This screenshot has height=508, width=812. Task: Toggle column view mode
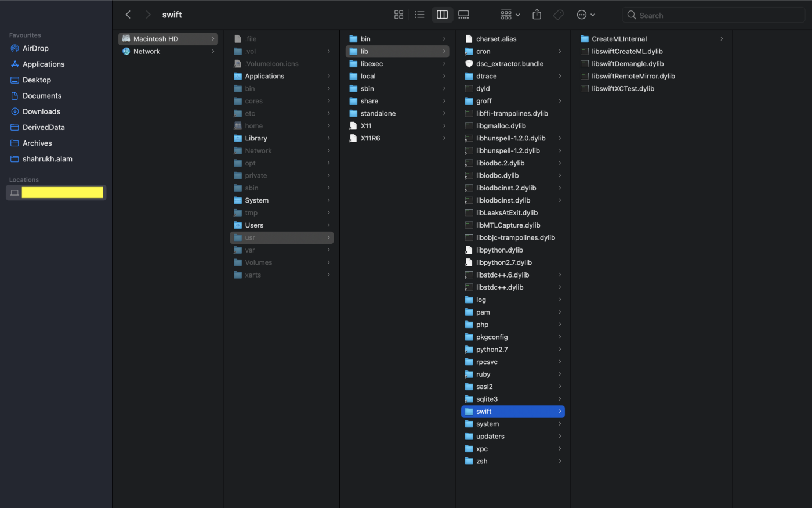pos(442,14)
